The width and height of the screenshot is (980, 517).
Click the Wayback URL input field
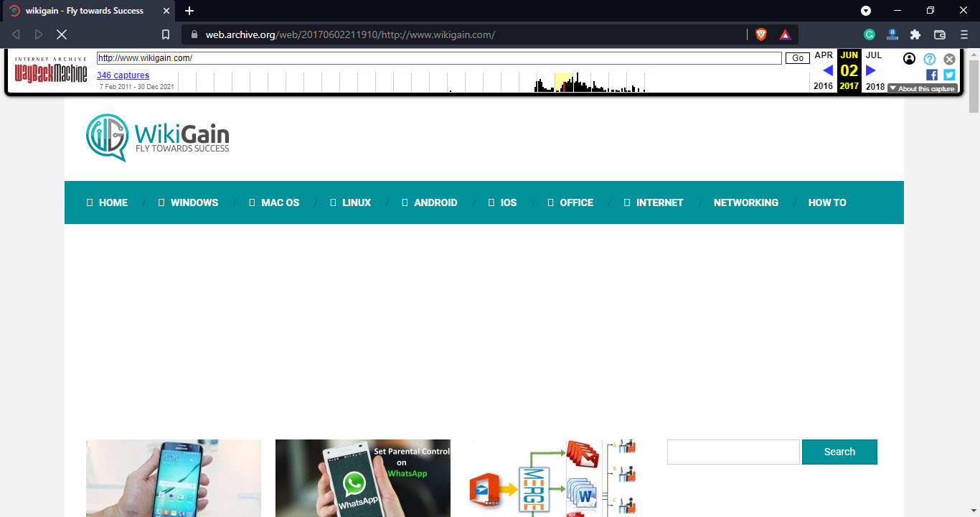[x=439, y=58]
